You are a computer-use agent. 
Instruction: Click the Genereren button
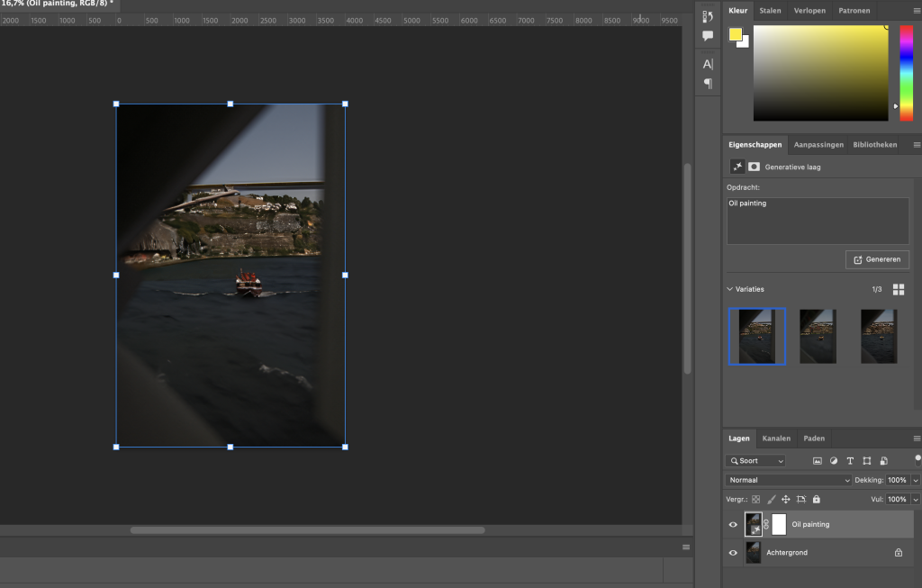pyautogui.click(x=877, y=259)
